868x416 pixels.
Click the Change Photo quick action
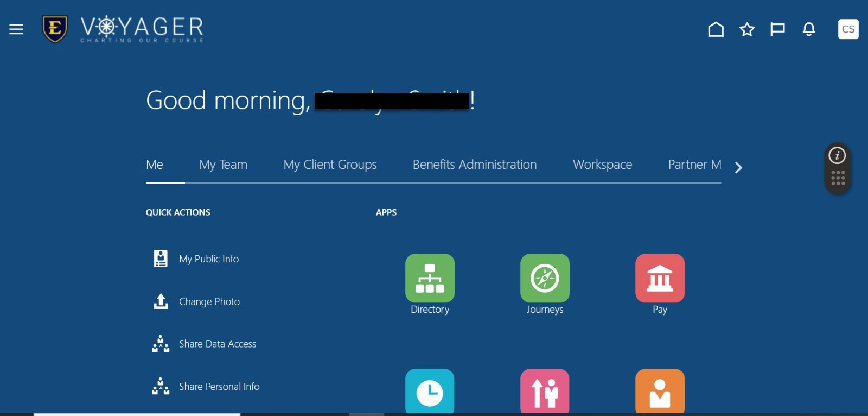pyautogui.click(x=209, y=302)
